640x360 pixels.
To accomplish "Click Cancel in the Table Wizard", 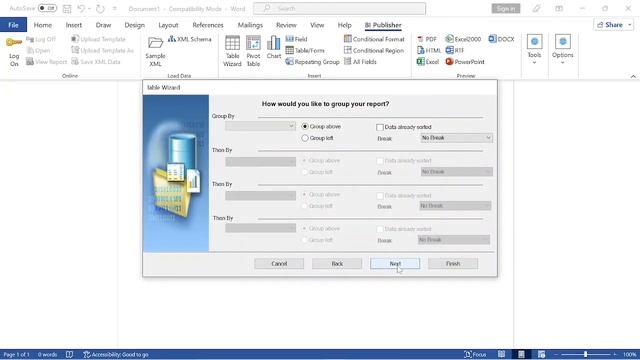I will click(x=279, y=264).
